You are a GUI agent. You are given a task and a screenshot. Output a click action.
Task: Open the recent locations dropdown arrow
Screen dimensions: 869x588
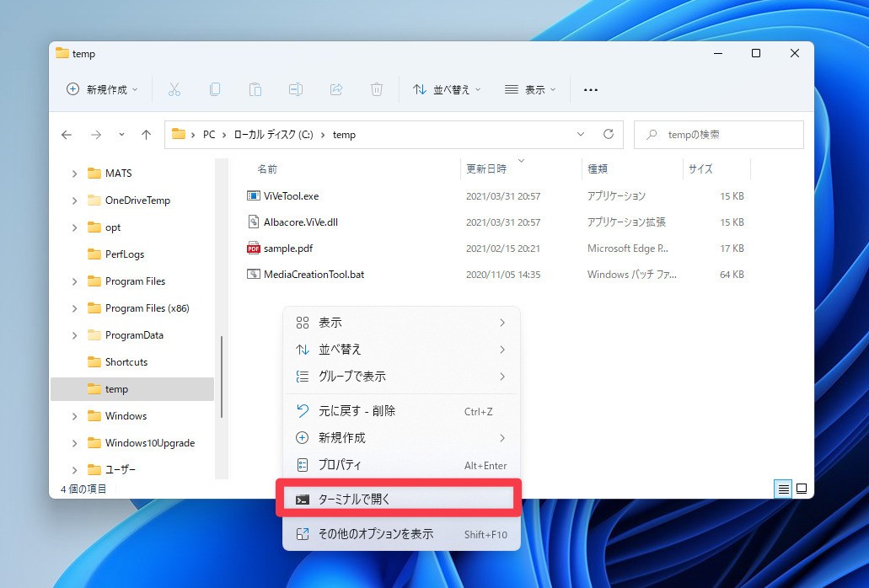[x=121, y=135]
